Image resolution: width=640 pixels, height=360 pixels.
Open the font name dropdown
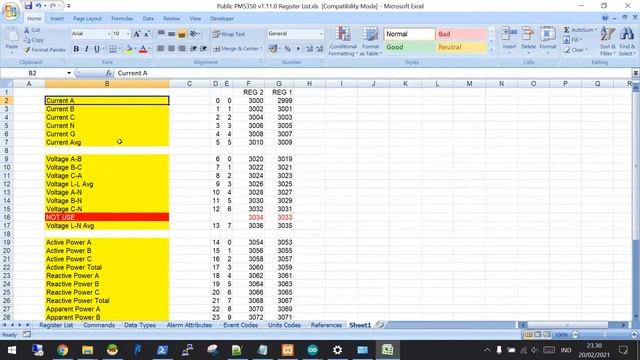click(109, 34)
